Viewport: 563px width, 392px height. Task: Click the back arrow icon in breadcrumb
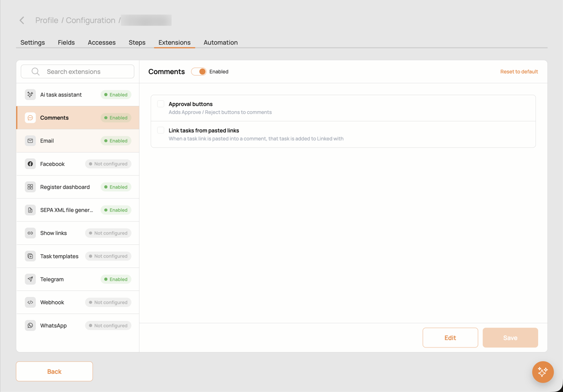22,20
